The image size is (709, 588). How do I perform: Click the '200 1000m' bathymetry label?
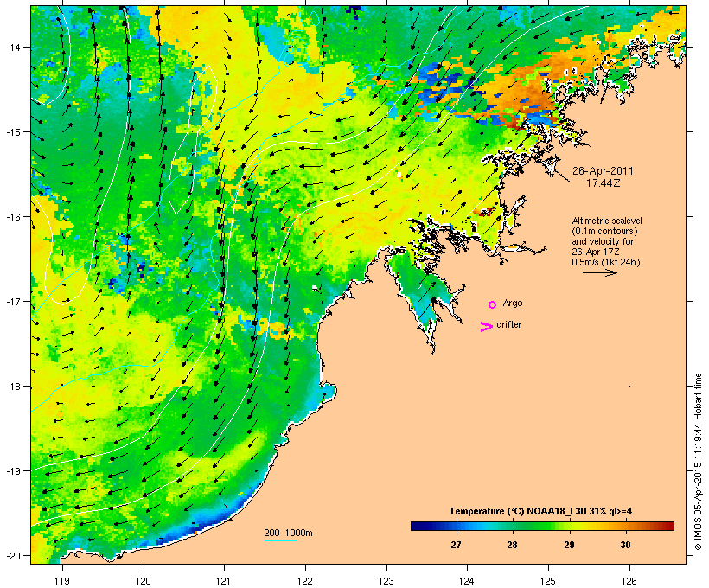point(288,533)
